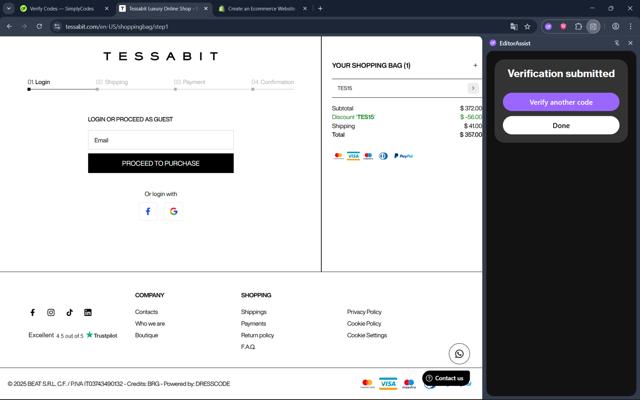Screen dimensions: 640x400
Task: Open the footer Instagram icon
Action: (51, 312)
